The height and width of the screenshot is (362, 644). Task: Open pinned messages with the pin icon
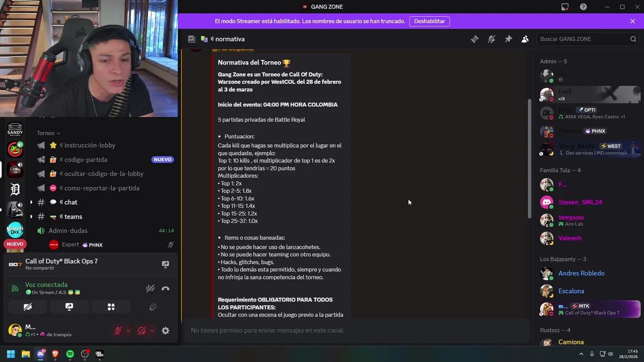tap(508, 39)
